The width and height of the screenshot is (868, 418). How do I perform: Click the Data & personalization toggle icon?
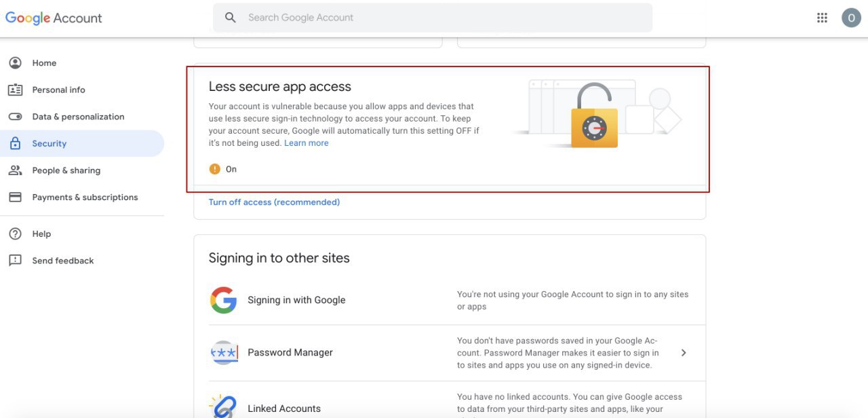pyautogui.click(x=15, y=117)
